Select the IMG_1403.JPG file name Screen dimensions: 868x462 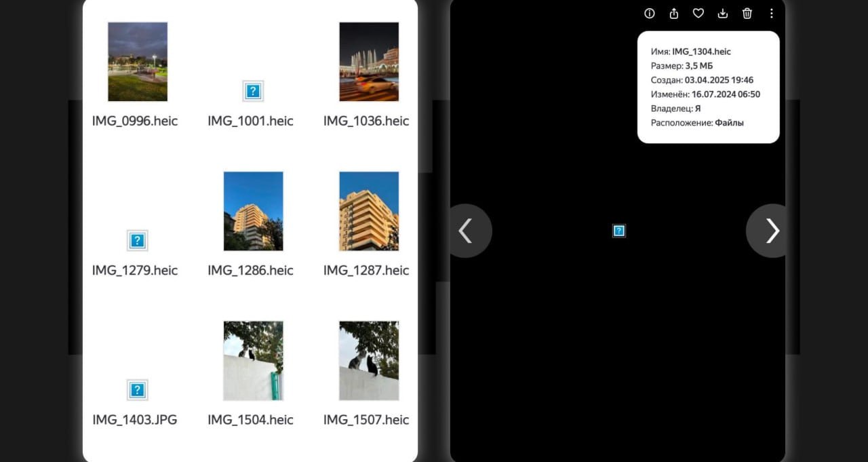135,419
